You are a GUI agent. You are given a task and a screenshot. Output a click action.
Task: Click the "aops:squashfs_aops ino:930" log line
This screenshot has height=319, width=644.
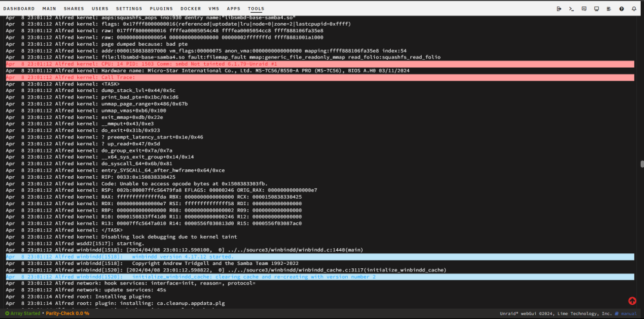[x=151, y=17]
